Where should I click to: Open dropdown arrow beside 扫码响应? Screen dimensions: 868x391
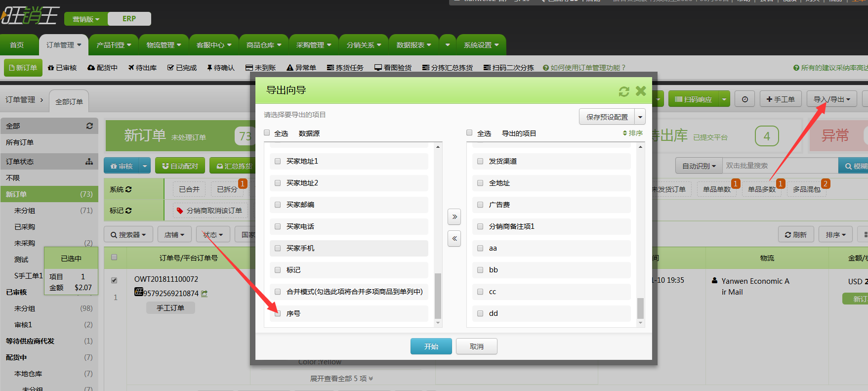click(x=724, y=99)
